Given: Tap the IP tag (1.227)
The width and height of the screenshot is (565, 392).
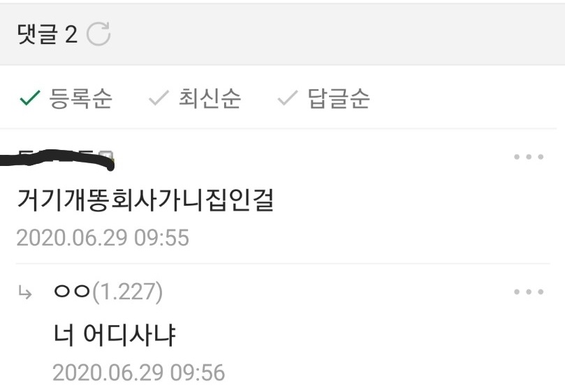Looking at the screenshot, I should [128, 292].
